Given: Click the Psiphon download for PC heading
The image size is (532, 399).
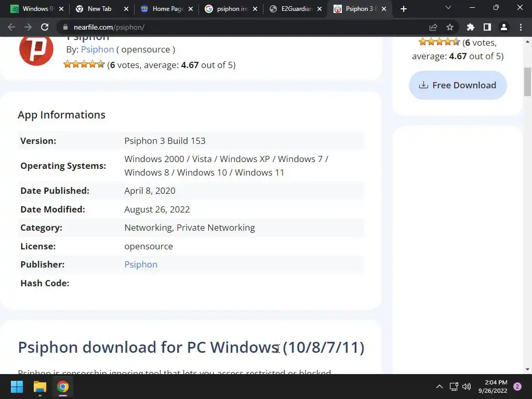Looking at the screenshot, I should point(191,348).
